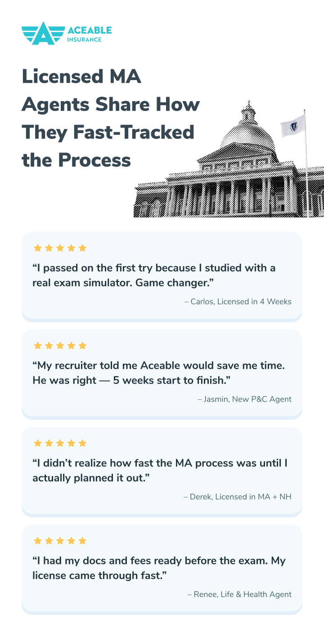The width and height of the screenshot is (324, 644).
Task: Click Derek's quote about the MA process
Action: point(160,470)
